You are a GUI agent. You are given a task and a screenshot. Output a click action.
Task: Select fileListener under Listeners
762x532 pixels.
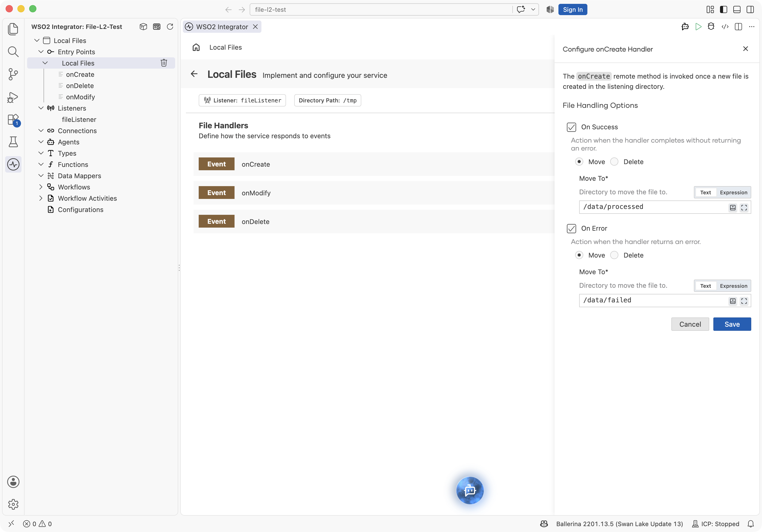pyautogui.click(x=79, y=120)
